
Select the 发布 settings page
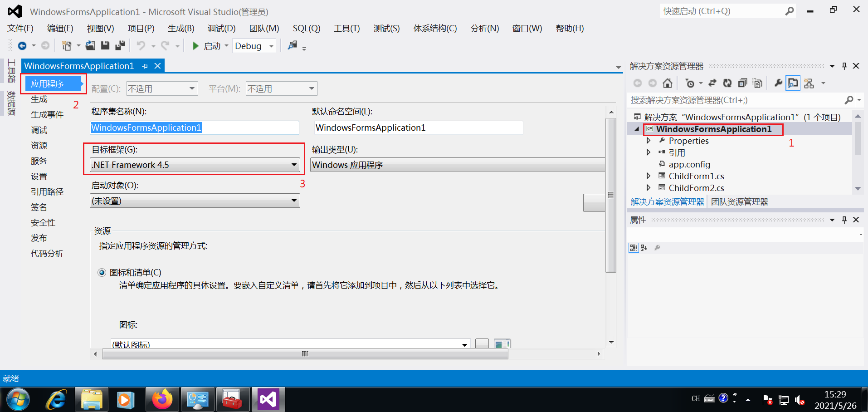[39, 237]
